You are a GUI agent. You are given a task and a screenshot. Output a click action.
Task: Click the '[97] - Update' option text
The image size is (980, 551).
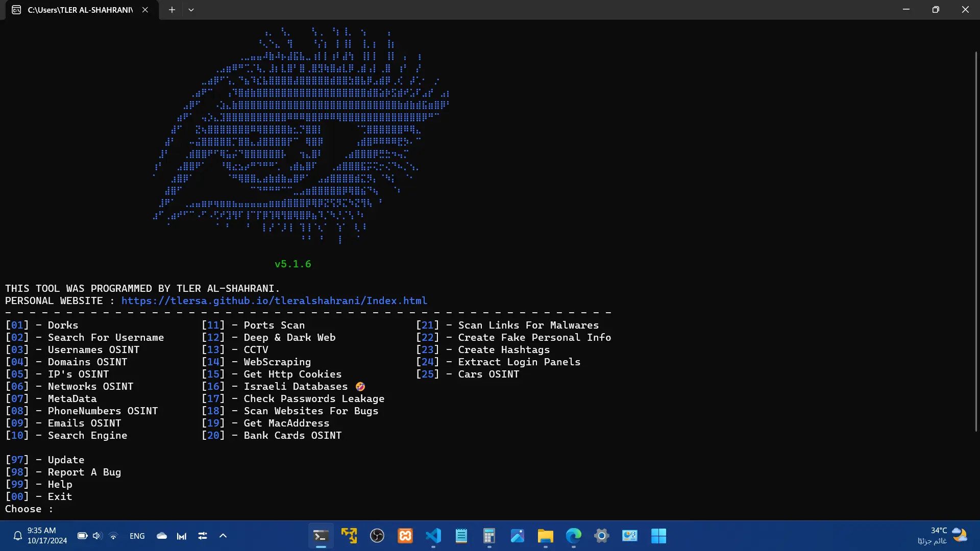(x=45, y=460)
